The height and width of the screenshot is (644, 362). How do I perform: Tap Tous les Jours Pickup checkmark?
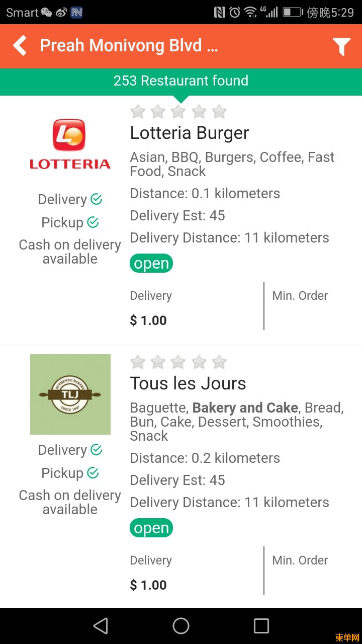pyautogui.click(x=93, y=472)
